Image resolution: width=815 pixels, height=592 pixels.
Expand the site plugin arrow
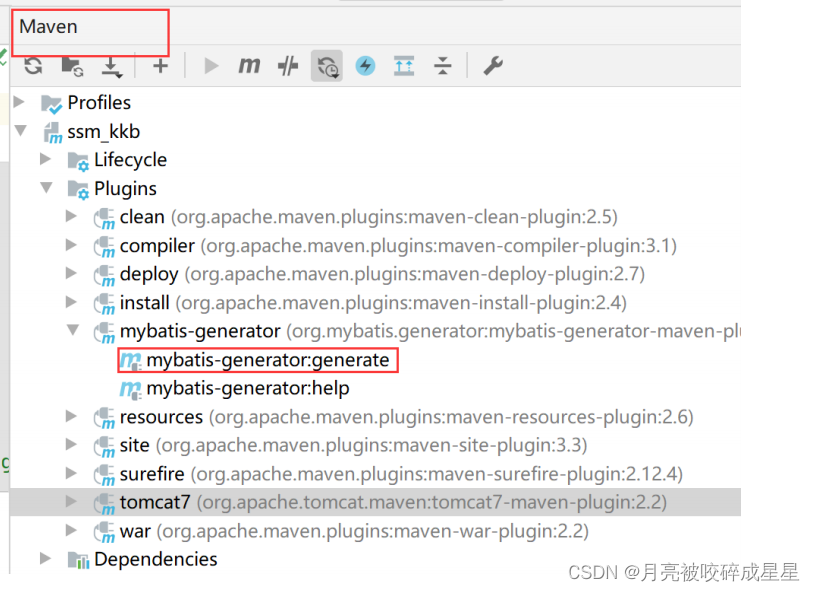pyautogui.click(x=71, y=445)
